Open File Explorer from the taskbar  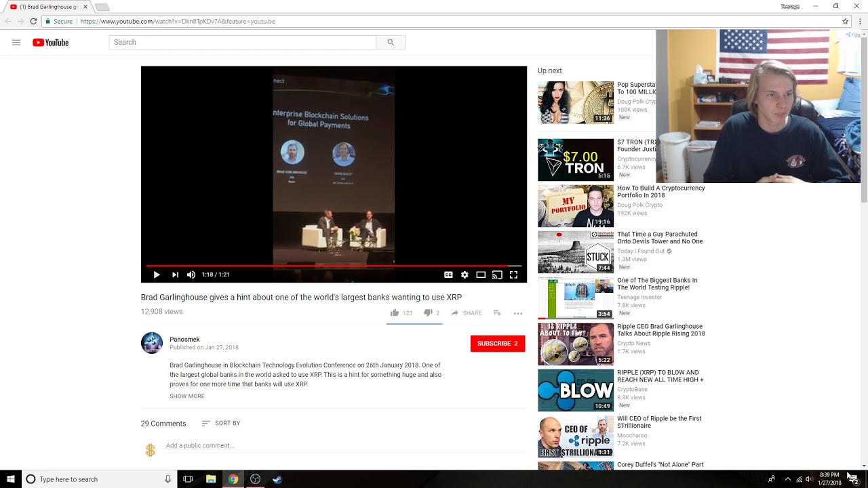point(211,479)
